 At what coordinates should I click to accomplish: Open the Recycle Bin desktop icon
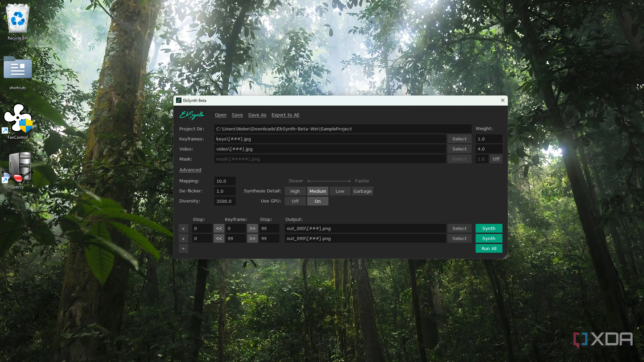pyautogui.click(x=18, y=22)
